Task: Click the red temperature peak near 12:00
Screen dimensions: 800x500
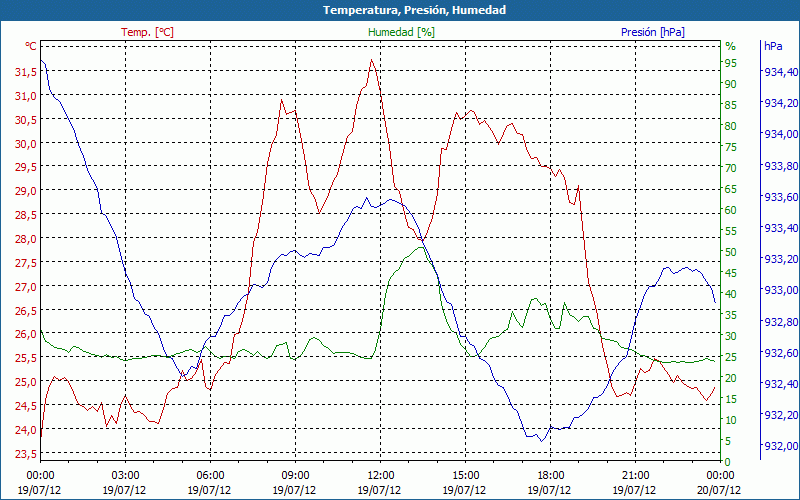Action: click(371, 60)
